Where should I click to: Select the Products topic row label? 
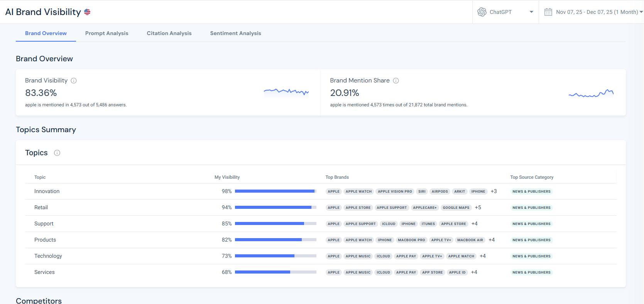point(45,240)
